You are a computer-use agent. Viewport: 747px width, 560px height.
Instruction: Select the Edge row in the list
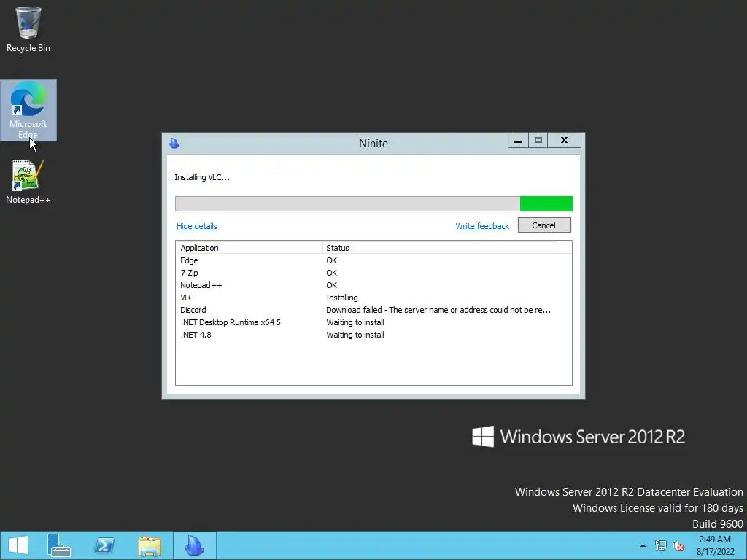click(373, 260)
